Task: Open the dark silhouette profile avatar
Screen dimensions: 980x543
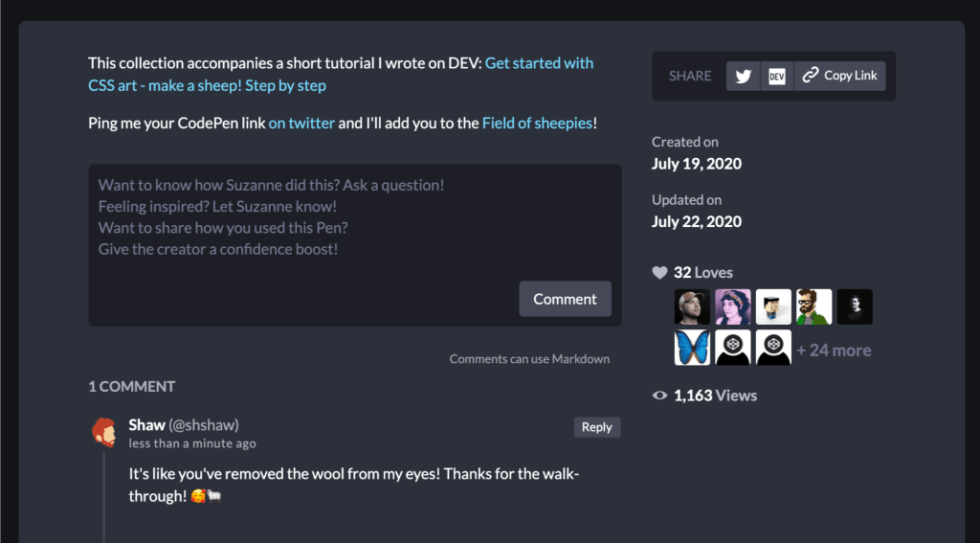Action: tap(855, 306)
